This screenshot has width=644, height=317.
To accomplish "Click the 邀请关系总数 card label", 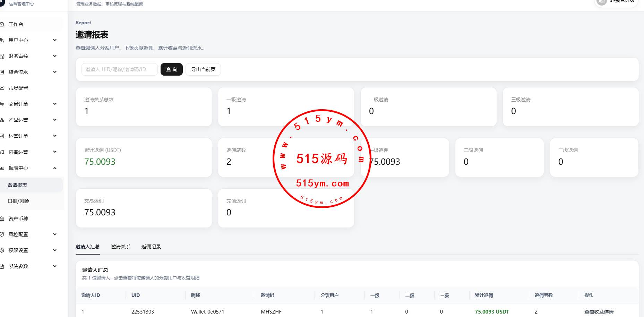I will 99,100.
